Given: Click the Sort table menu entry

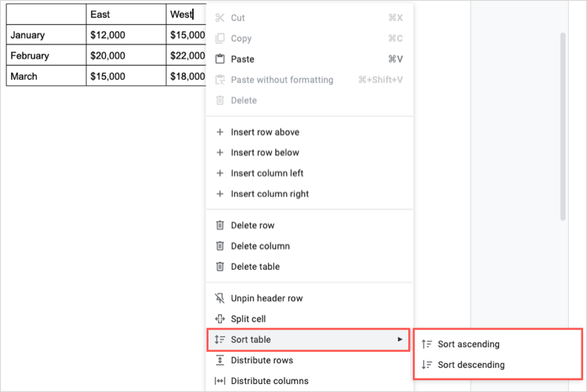Looking at the screenshot, I should pyautogui.click(x=251, y=339).
